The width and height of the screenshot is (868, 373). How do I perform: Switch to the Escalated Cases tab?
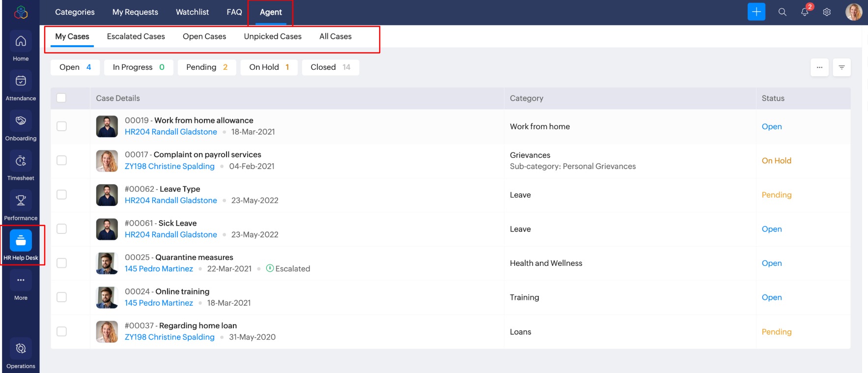pyautogui.click(x=136, y=36)
